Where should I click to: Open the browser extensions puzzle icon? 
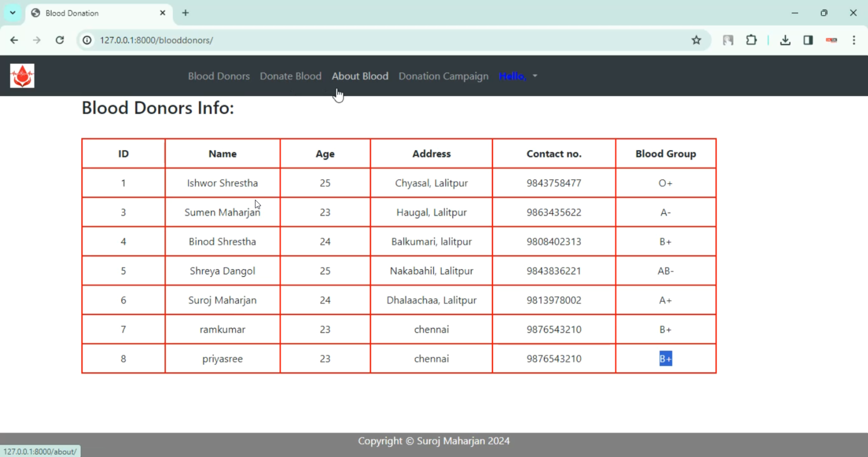tap(751, 40)
